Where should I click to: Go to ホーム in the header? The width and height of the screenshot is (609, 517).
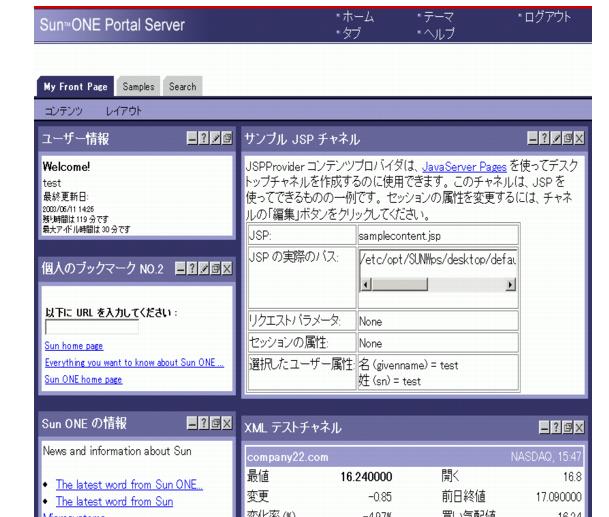[x=358, y=17]
